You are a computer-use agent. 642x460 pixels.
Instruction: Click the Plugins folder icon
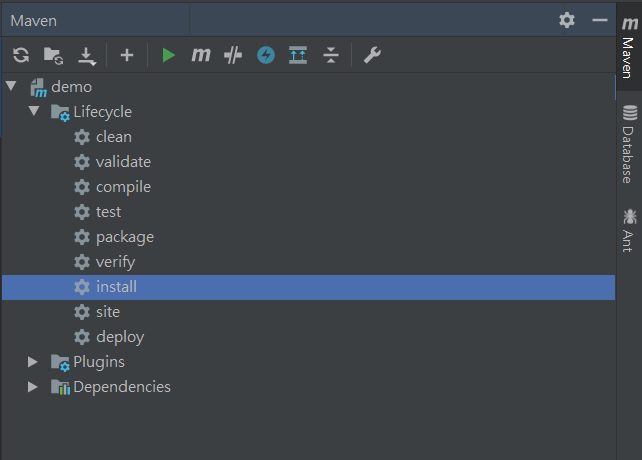[60, 363]
